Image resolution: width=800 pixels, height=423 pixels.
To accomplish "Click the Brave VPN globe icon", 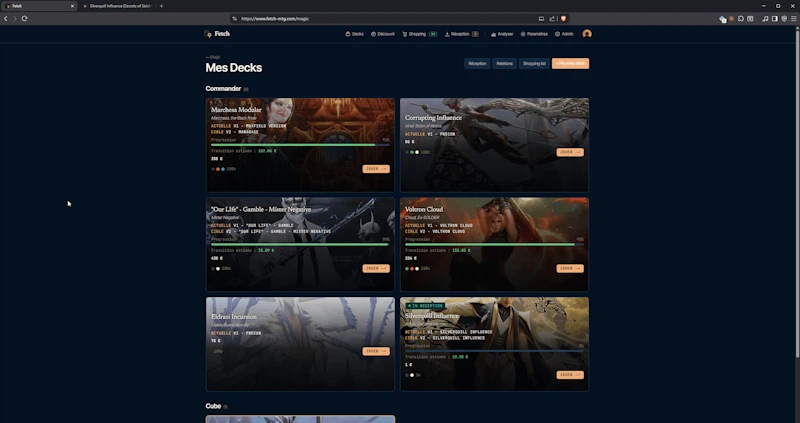I will (784, 19).
